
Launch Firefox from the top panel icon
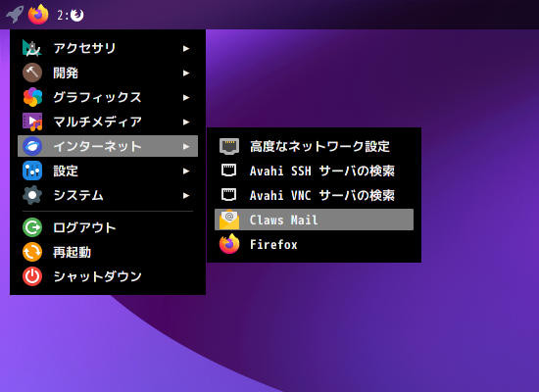tap(38, 15)
